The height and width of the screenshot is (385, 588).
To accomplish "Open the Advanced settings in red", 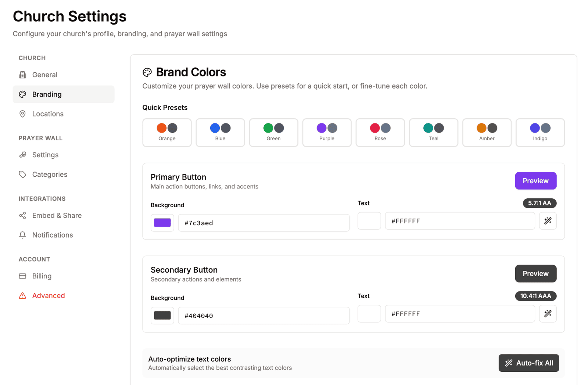I will click(64, 296).
